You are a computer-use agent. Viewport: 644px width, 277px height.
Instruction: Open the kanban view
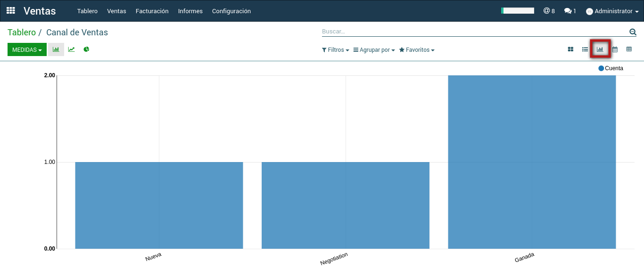click(x=570, y=49)
